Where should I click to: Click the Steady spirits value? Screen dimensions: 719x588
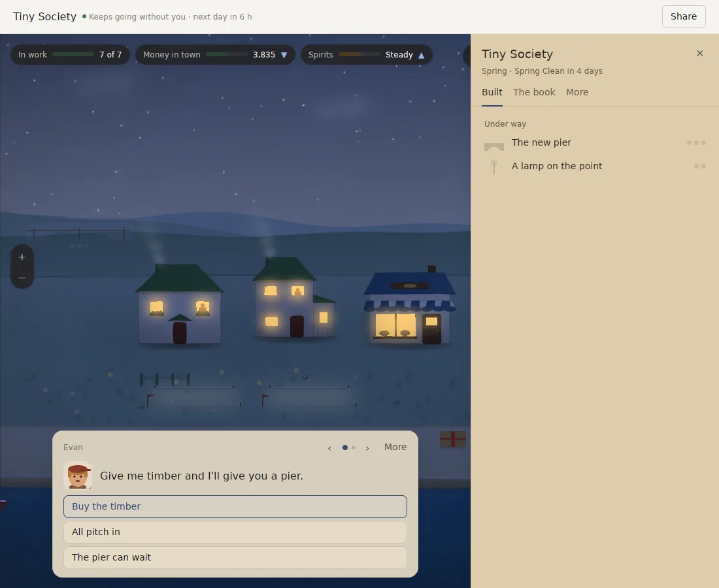click(399, 54)
